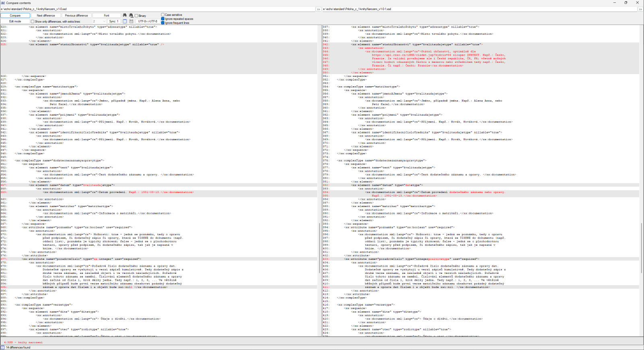The width and height of the screenshot is (644, 350).
Task: Click left line 320 mistoTrvalehoPobytu element
Action: (x=93, y=27)
